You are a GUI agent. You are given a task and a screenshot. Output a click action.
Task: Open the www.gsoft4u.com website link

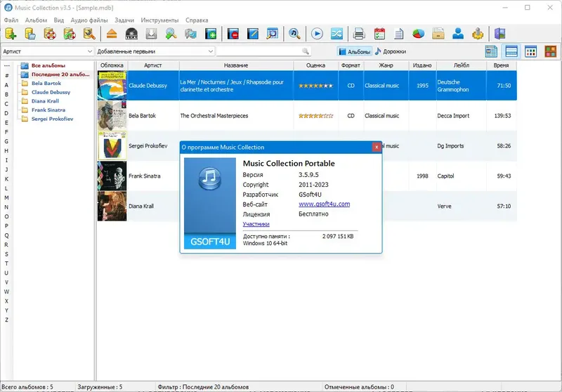tap(324, 204)
